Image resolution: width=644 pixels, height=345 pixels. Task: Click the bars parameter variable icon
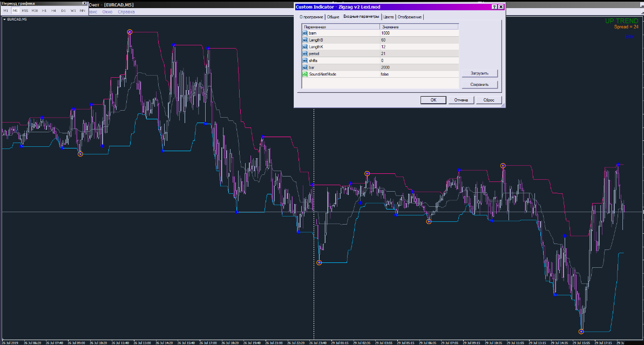coord(305,33)
